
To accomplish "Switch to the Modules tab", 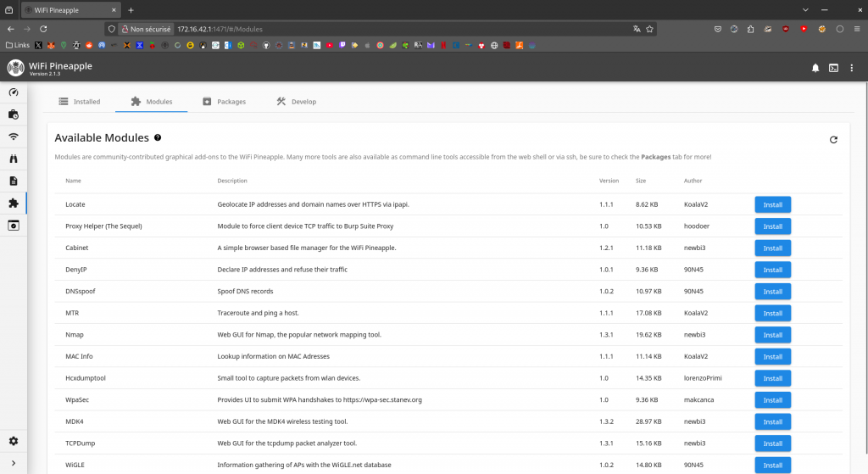I will click(x=152, y=102).
